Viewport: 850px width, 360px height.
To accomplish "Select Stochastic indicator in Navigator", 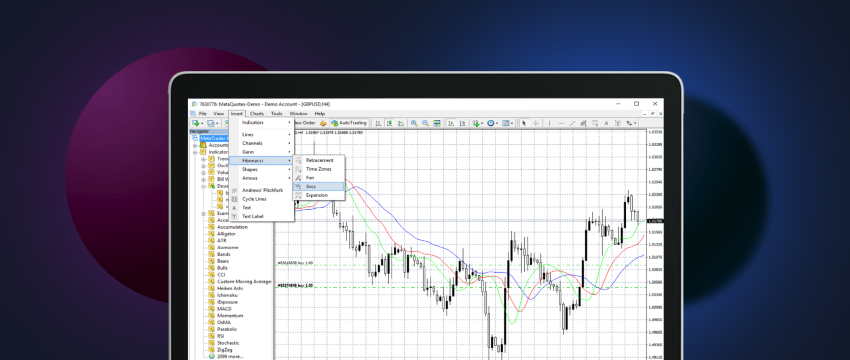I will tap(228, 343).
